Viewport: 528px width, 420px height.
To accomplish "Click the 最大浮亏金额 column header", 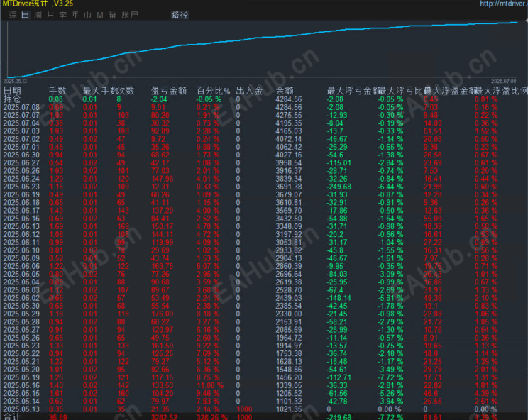I will tap(353, 91).
